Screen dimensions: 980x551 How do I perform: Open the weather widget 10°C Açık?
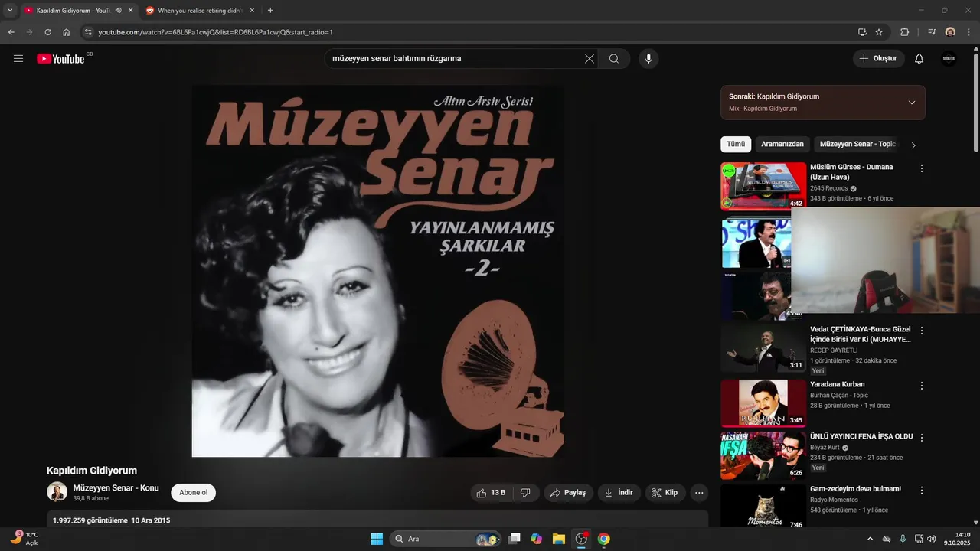pos(24,539)
